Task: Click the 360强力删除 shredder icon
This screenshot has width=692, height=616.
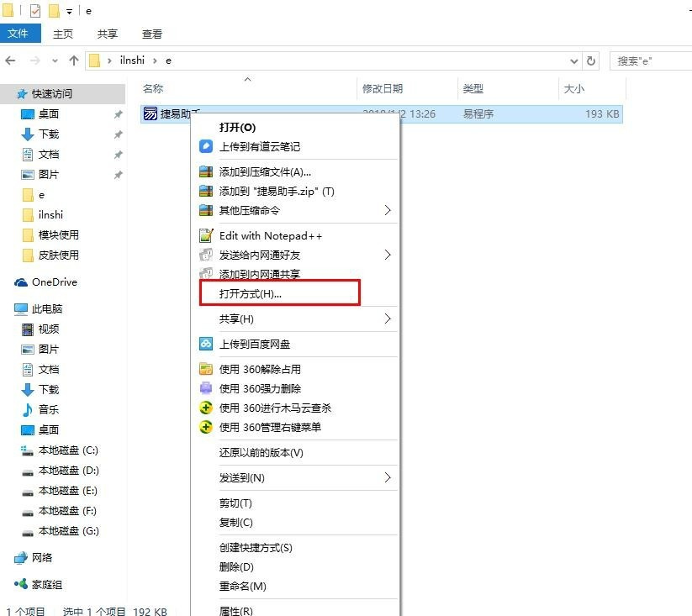Action: tap(206, 388)
